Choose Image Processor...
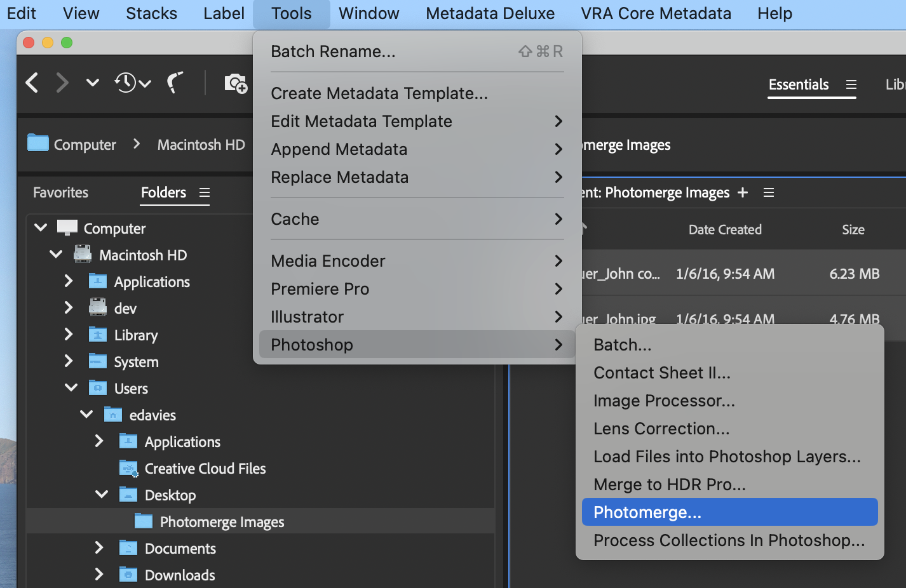 point(729,401)
